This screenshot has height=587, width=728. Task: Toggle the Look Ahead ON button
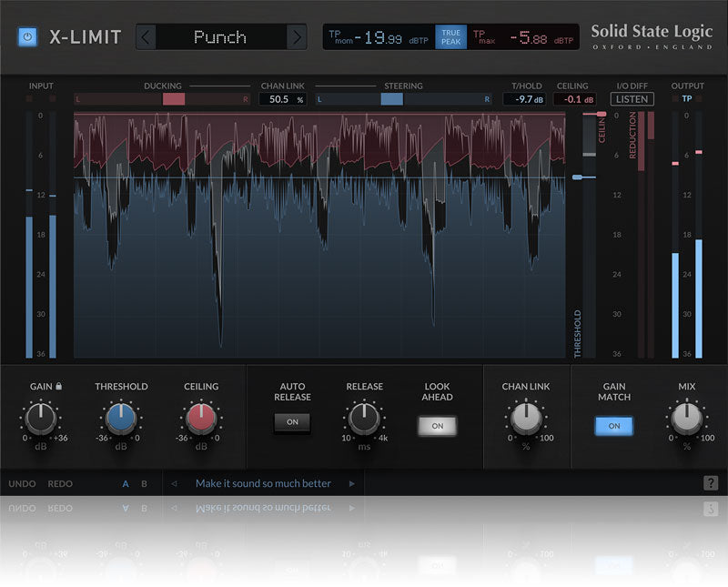click(438, 426)
